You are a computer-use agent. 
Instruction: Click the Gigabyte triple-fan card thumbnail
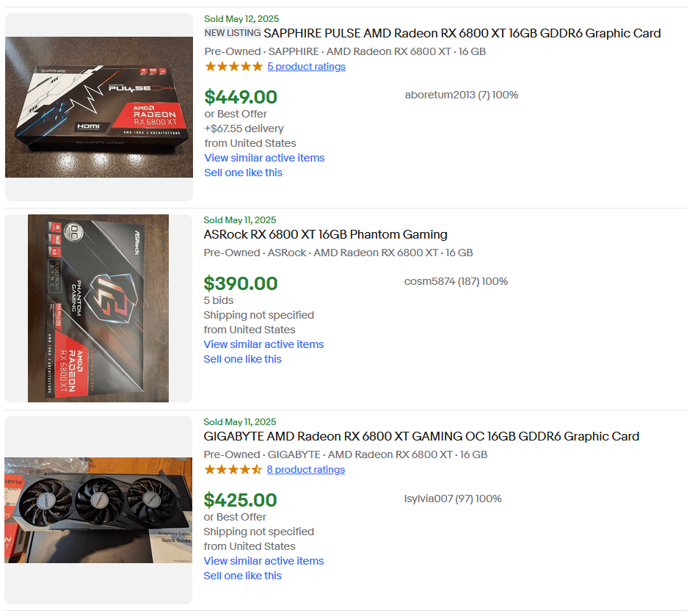coord(98,510)
